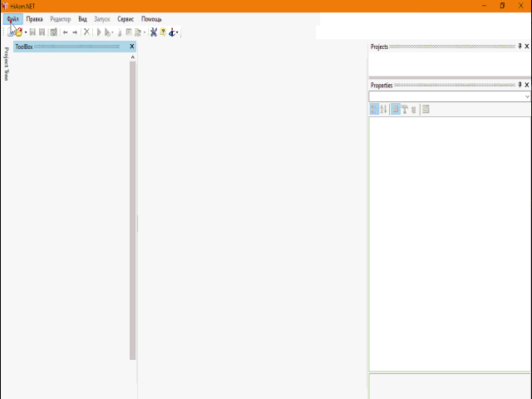
Task: Click the help question mark icon
Action: pyautogui.click(x=163, y=32)
